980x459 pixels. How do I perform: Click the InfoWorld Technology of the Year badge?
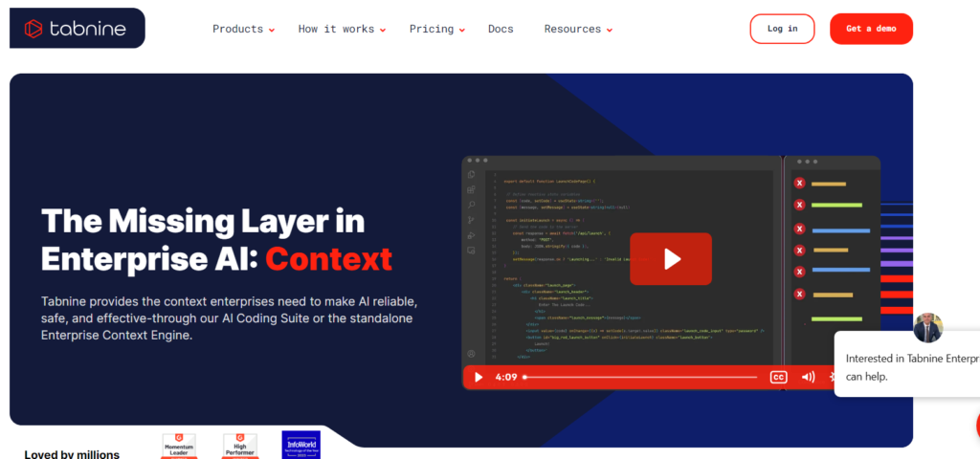point(301,445)
